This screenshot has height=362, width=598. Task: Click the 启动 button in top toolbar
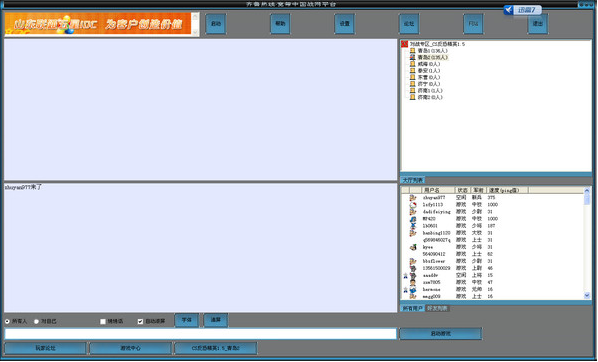tap(216, 24)
